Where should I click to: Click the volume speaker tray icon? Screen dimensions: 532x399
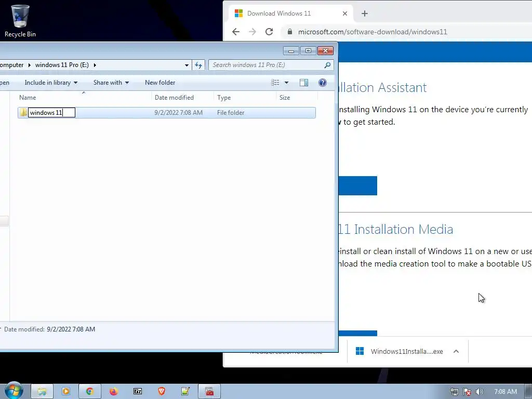point(479,392)
